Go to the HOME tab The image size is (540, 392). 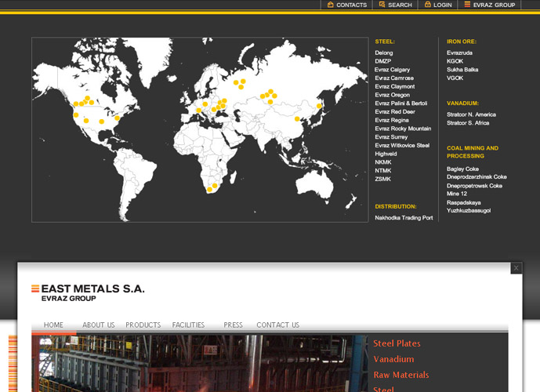click(x=53, y=325)
